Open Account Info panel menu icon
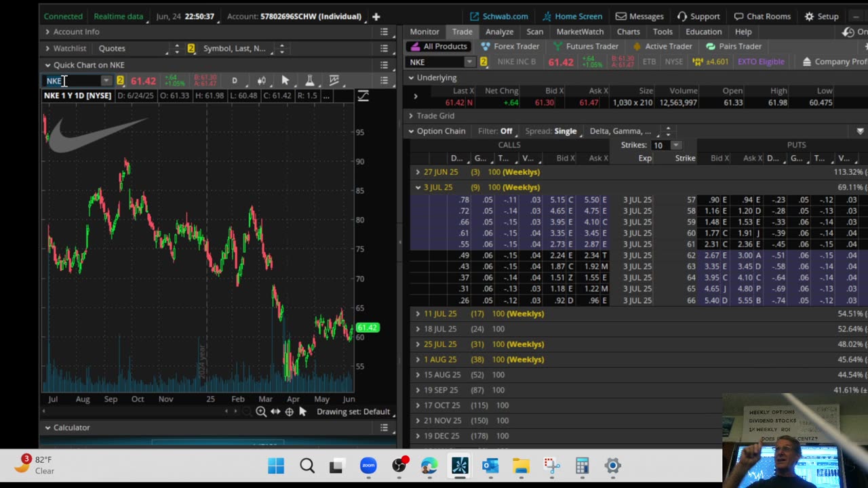This screenshot has width=868, height=488. coord(384,32)
